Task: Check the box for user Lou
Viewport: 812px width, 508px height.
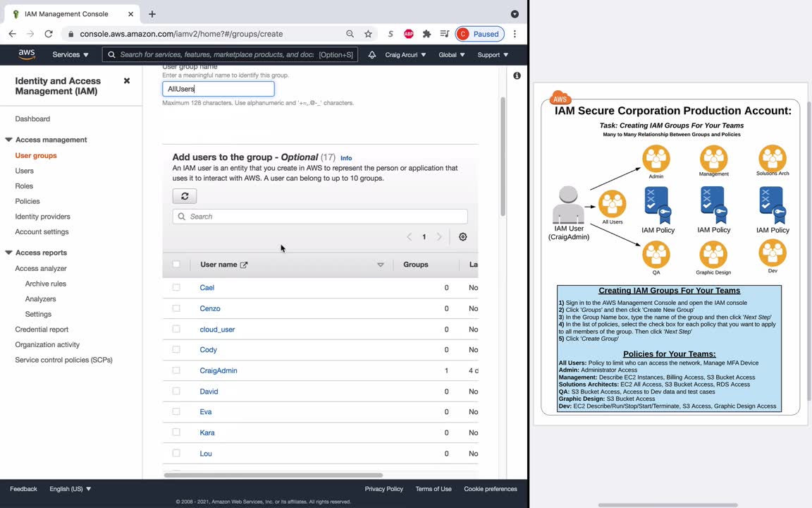Action: click(176, 453)
